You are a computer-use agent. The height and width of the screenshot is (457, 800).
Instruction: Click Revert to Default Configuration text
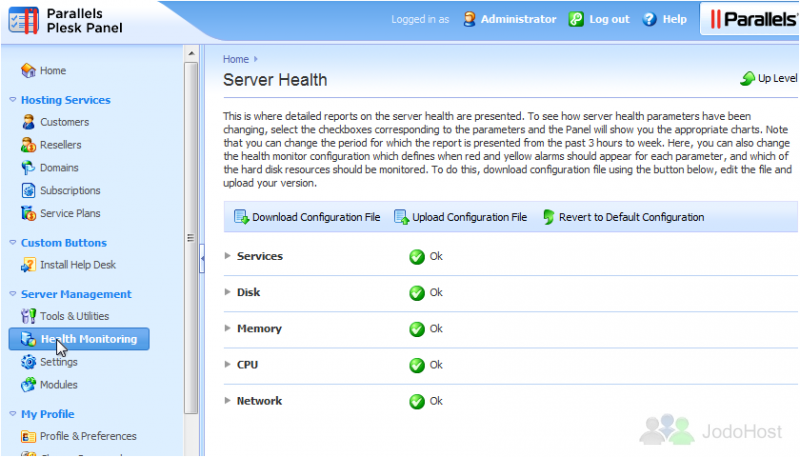(x=632, y=217)
